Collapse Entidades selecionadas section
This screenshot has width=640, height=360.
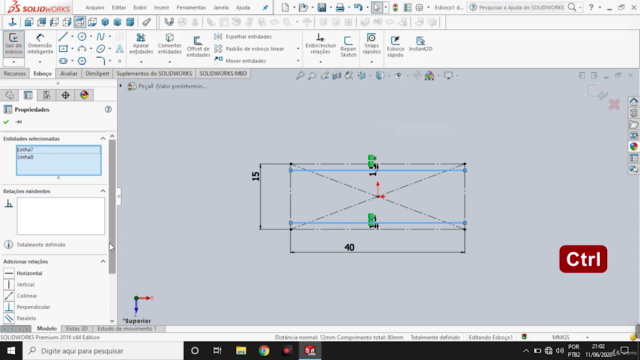[103, 139]
